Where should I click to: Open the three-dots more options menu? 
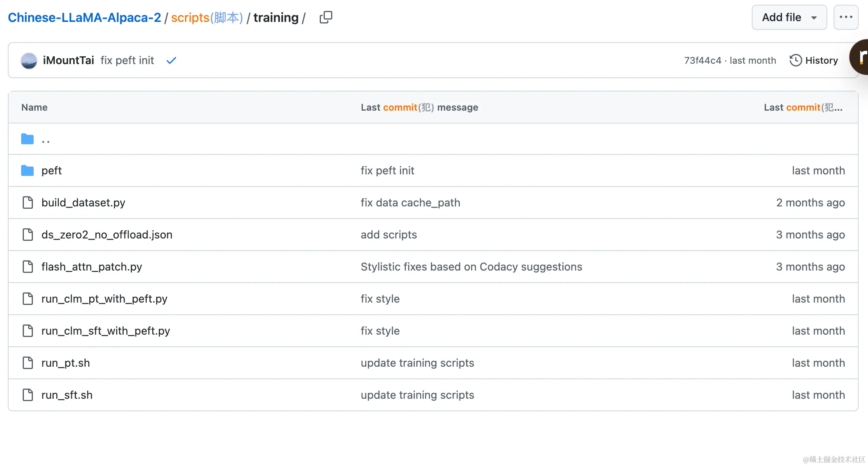(x=846, y=17)
